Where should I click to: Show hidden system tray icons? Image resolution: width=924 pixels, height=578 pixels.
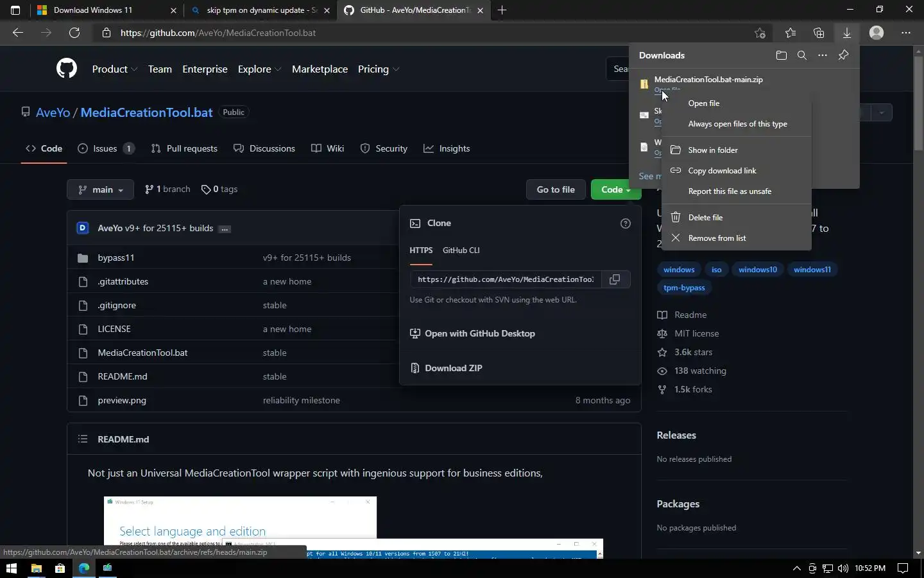pos(796,568)
